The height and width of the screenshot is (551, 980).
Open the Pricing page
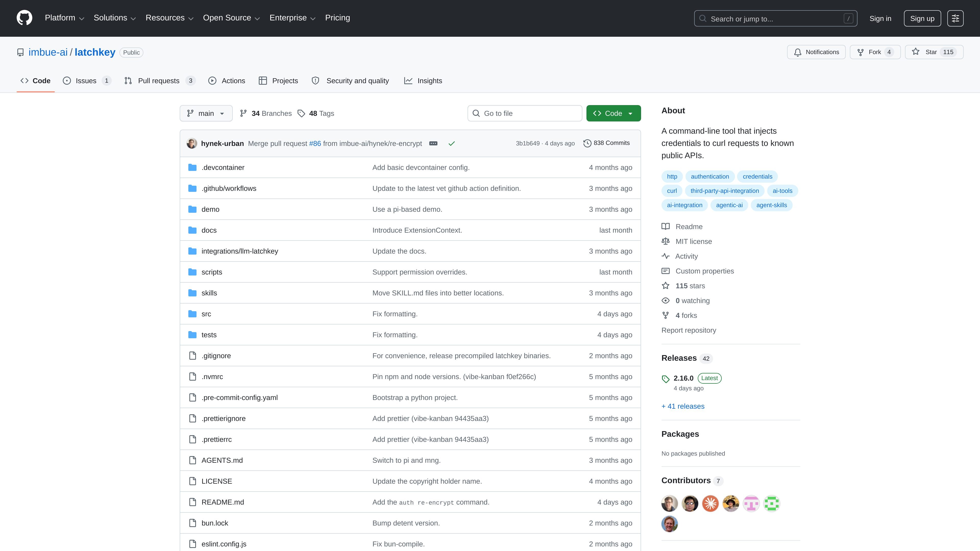pyautogui.click(x=337, y=18)
